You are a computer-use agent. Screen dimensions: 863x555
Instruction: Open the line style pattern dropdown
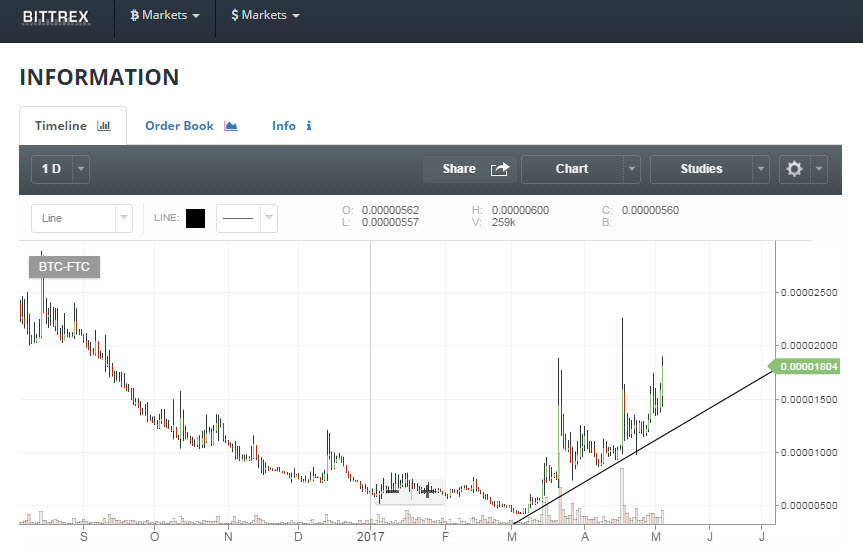(x=247, y=218)
